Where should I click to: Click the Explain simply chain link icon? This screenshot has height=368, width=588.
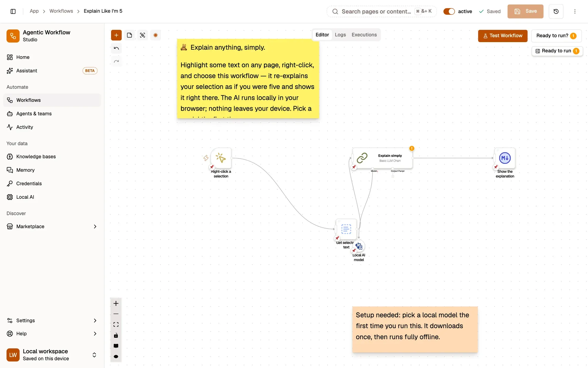pos(362,158)
